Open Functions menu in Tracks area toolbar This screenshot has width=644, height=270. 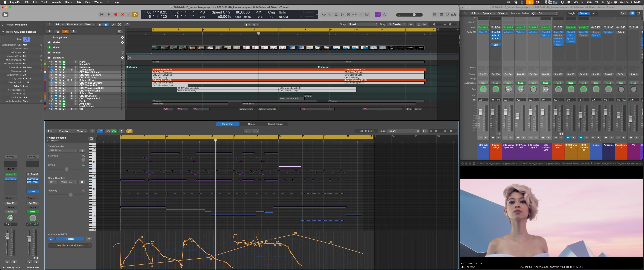coord(74,25)
